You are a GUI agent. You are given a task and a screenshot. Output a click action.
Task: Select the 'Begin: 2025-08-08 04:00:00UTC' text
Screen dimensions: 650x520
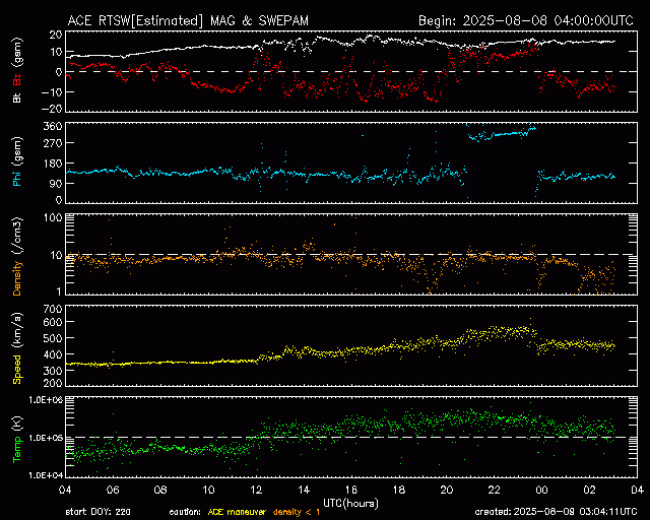(x=526, y=21)
